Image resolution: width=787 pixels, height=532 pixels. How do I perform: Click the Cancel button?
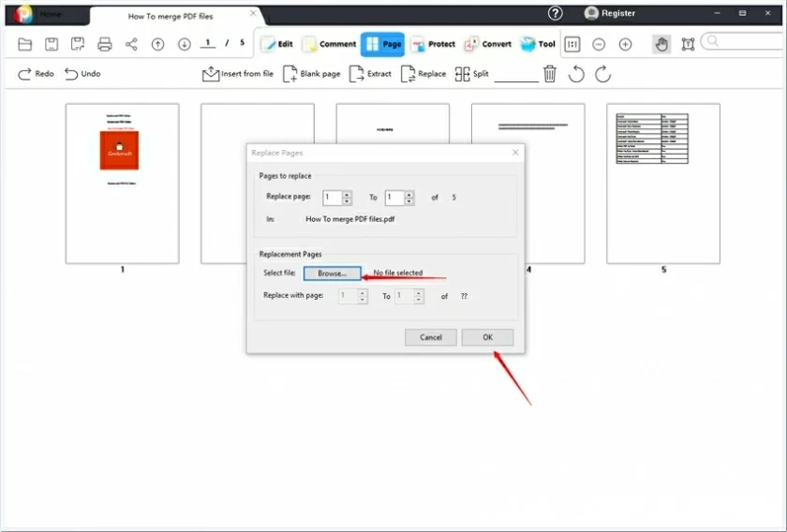[x=431, y=337]
